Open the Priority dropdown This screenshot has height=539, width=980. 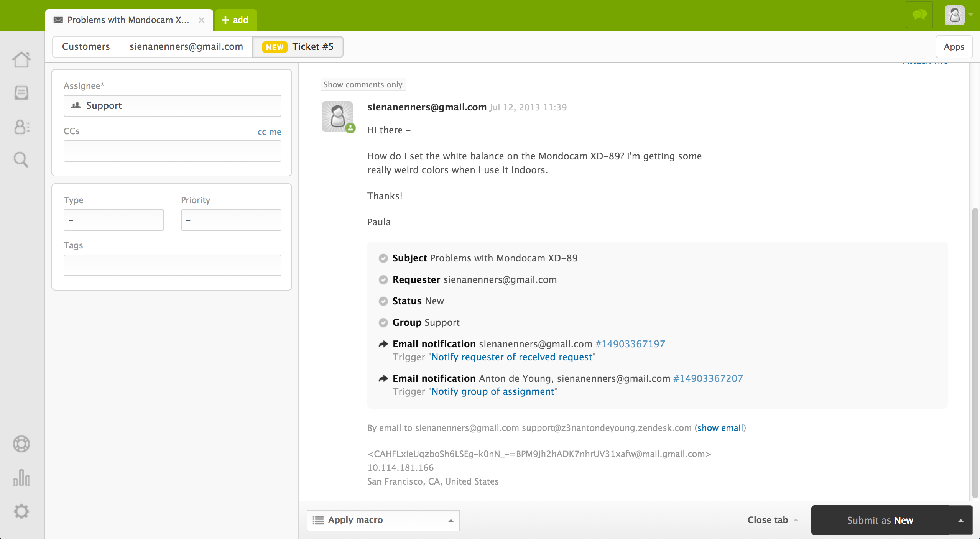pos(231,220)
